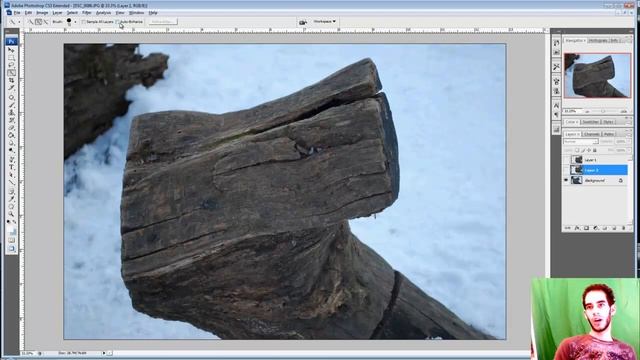Click foreground/background color swatches
Viewport: 640px width, 360px height.
coord(11,231)
